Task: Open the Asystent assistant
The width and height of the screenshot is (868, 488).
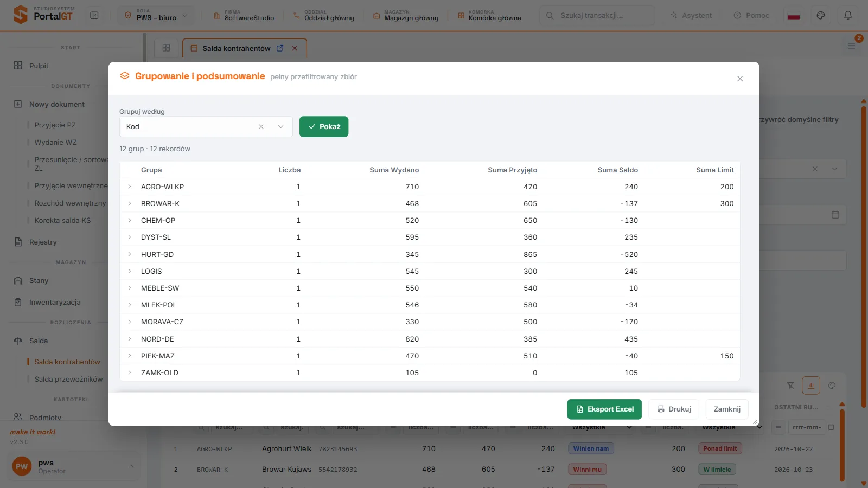Action: (691, 16)
